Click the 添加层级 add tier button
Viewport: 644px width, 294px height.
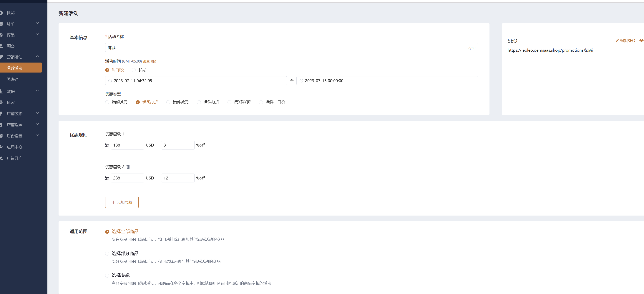(122, 202)
